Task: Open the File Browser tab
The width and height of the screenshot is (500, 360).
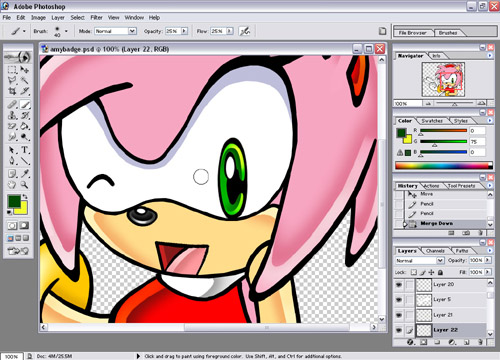Action: coord(413,33)
